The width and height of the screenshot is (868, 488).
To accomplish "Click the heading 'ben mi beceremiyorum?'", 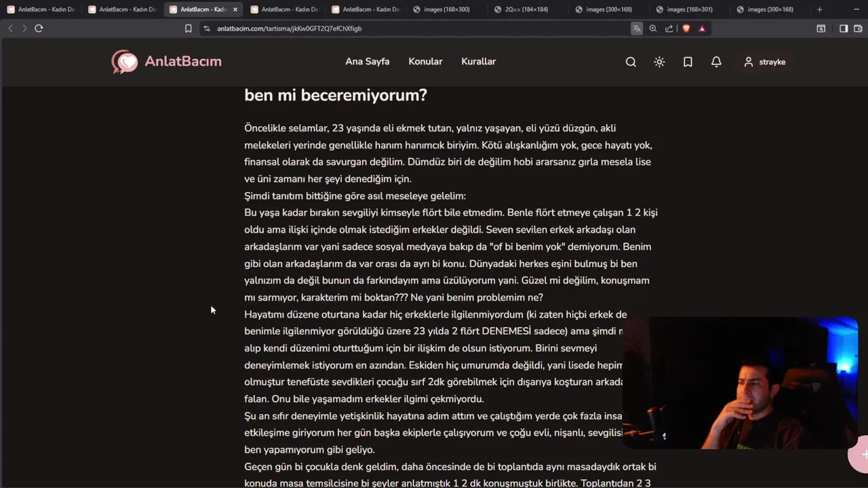I will tap(336, 96).
